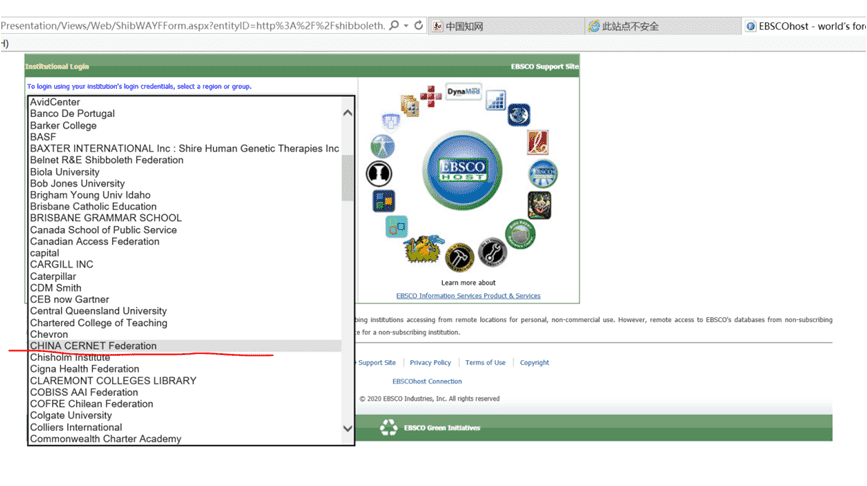The image size is (867, 486).
Task: Click the institution list scrollbar thumb
Action: [347, 178]
